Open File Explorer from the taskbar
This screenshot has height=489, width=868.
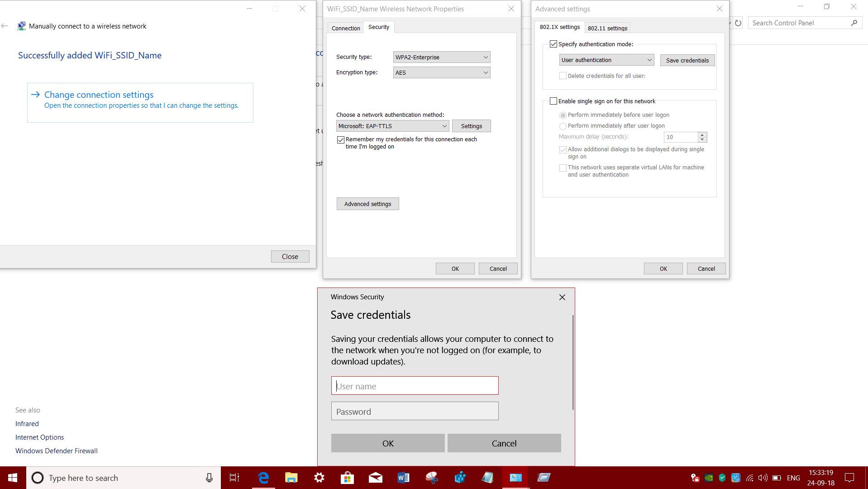[x=291, y=478]
